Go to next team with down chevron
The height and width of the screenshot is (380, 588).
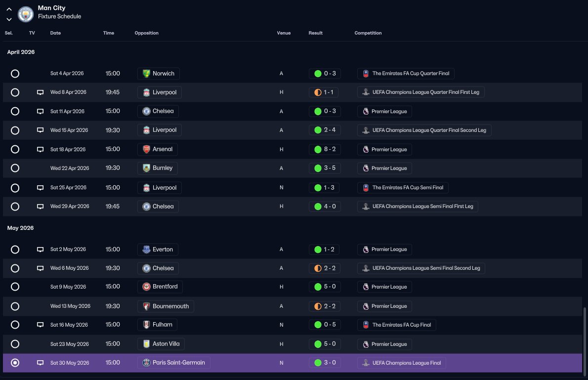point(9,19)
